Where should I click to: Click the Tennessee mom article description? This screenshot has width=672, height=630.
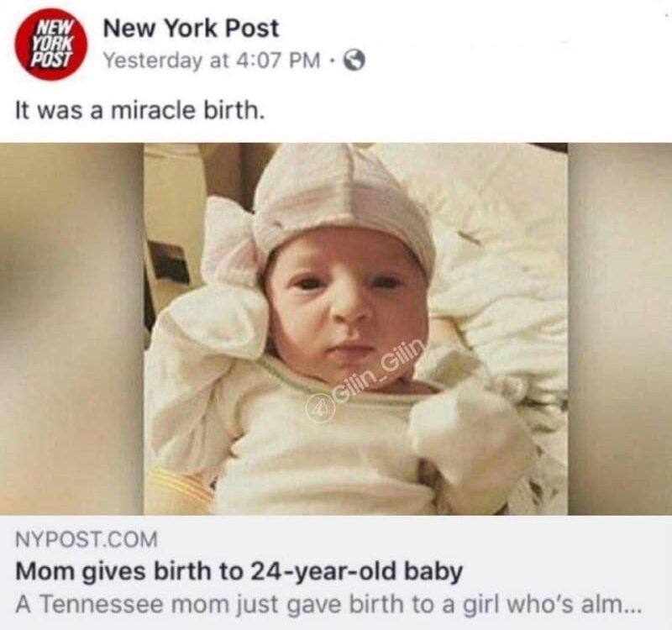click(328, 604)
